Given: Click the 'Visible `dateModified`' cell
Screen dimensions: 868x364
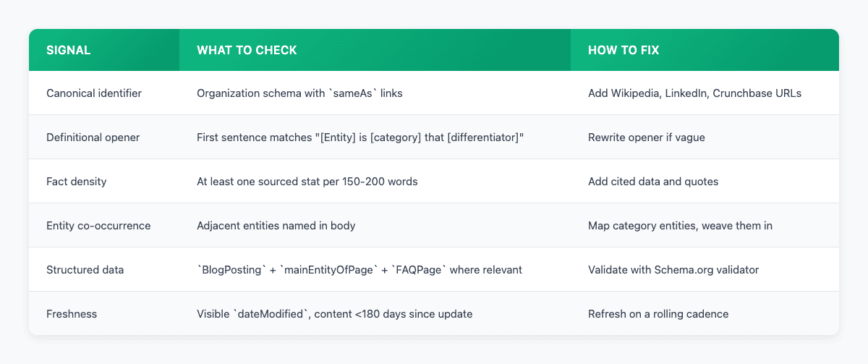Looking at the screenshot, I should pyautogui.click(x=375, y=313).
